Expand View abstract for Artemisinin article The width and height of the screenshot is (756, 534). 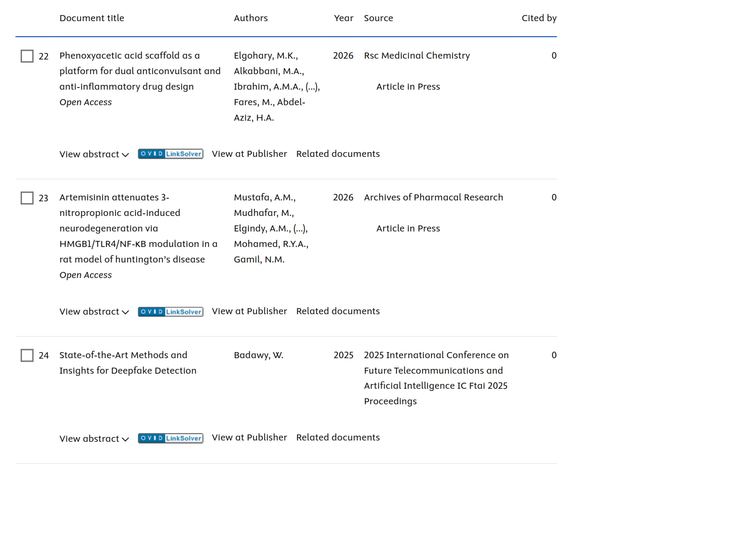(x=94, y=312)
